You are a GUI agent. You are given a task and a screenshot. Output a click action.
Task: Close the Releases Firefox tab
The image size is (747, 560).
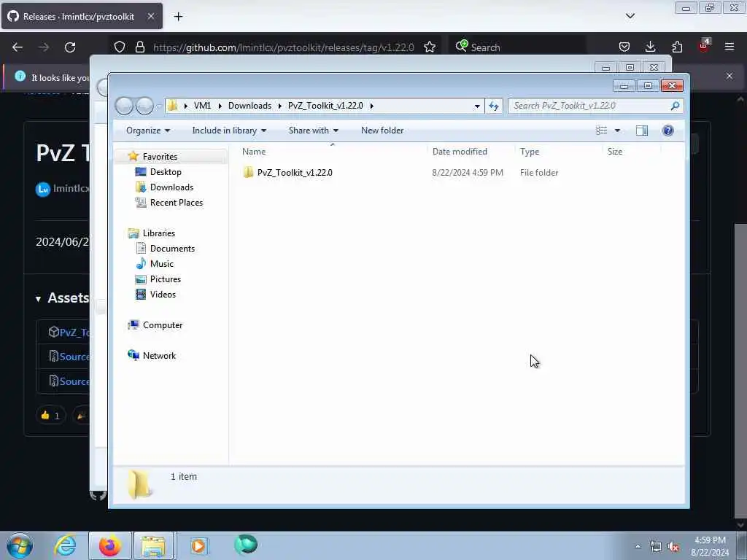pos(150,16)
